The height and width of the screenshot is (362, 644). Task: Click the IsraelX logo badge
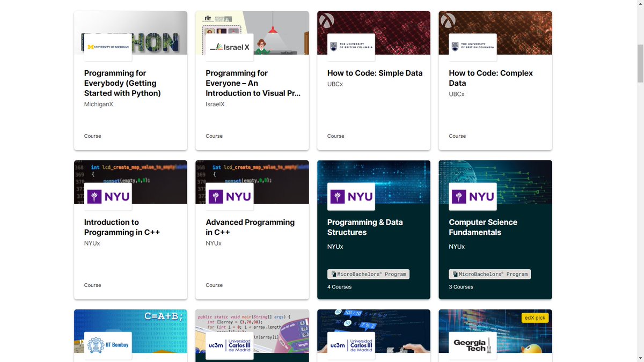tap(230, 47)
